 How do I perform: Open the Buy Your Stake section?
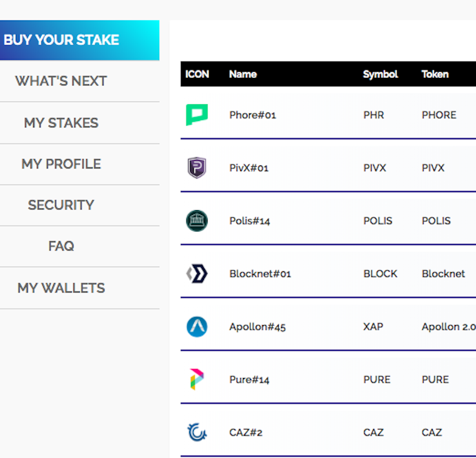tap(62, 40)
